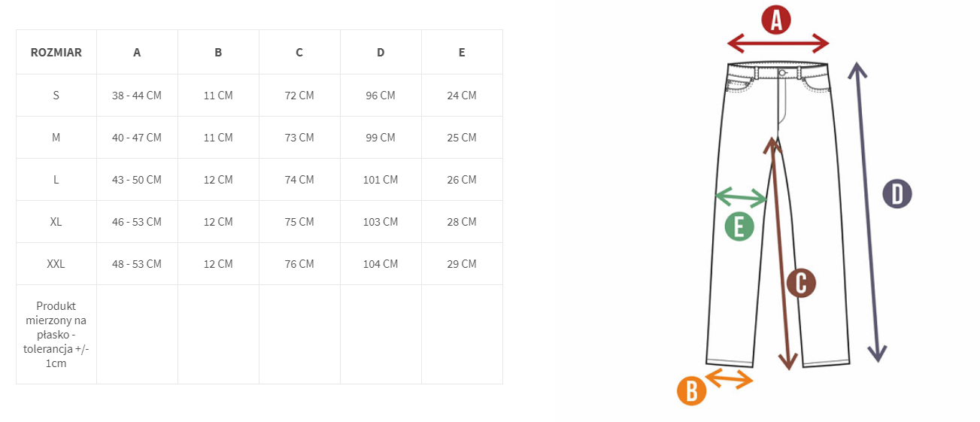
Task: Click the orange leg opening arrow
Action: click(729, 378)
